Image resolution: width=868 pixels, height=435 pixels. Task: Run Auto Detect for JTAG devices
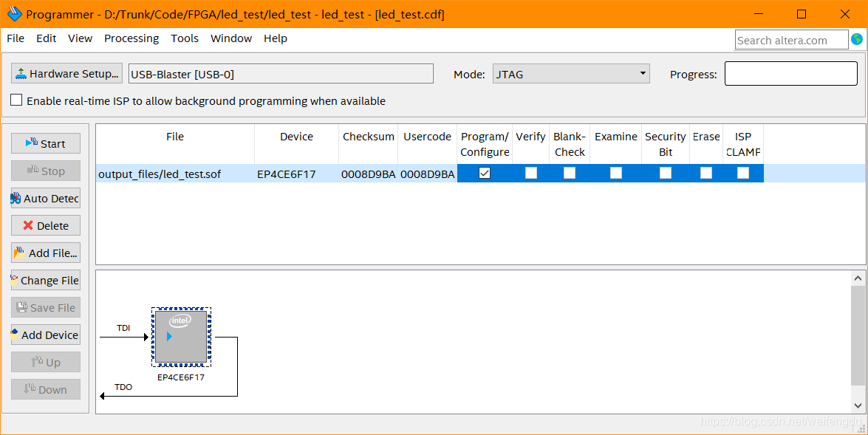click(45, 198)
